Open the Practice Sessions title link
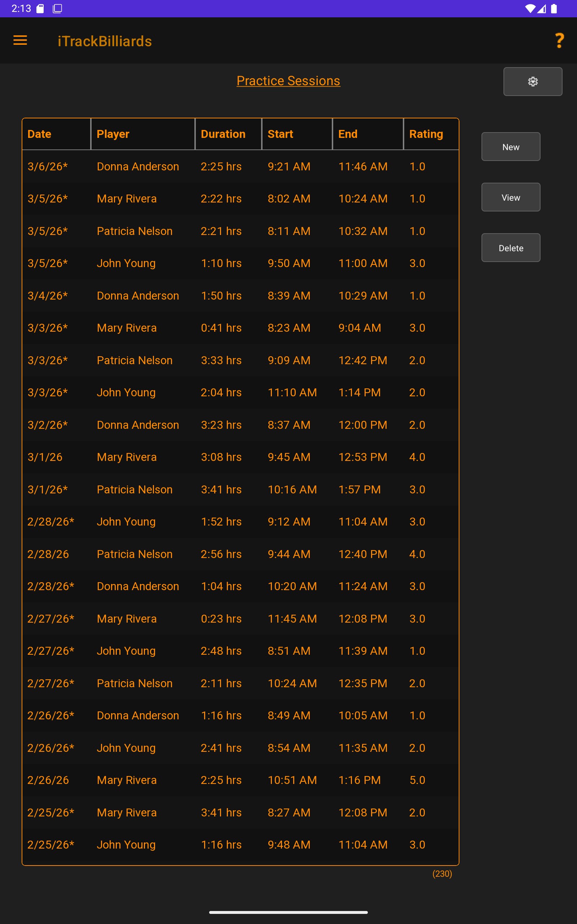This screenshot has width=577, height=924. tap(288, 80)
